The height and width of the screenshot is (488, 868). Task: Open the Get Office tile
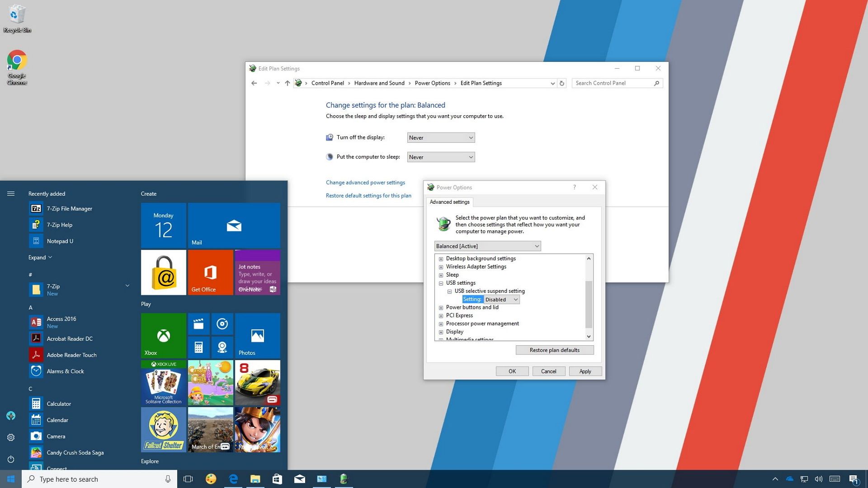point(210,272)
